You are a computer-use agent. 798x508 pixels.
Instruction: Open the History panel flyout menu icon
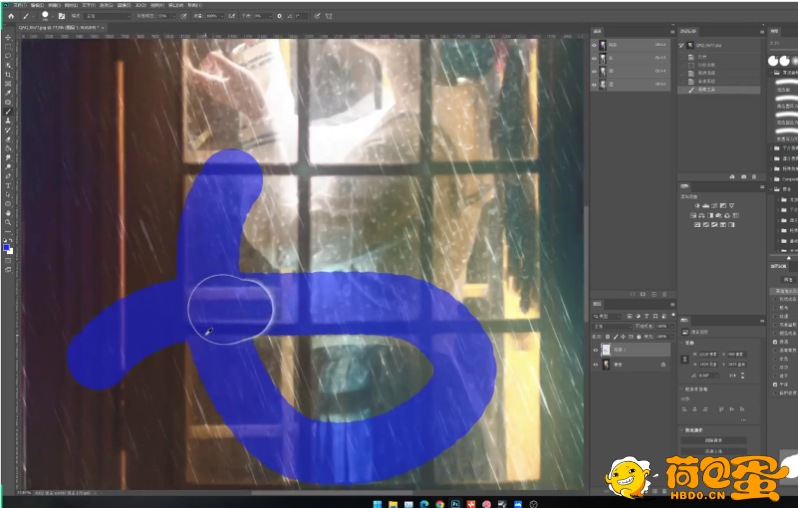coord(762,32)
